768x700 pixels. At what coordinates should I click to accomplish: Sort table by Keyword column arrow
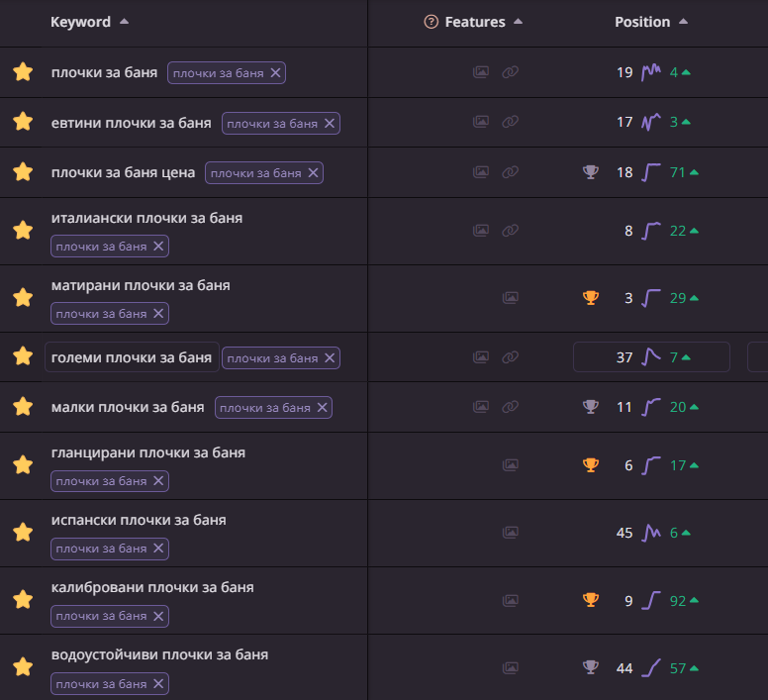(123, 22)
